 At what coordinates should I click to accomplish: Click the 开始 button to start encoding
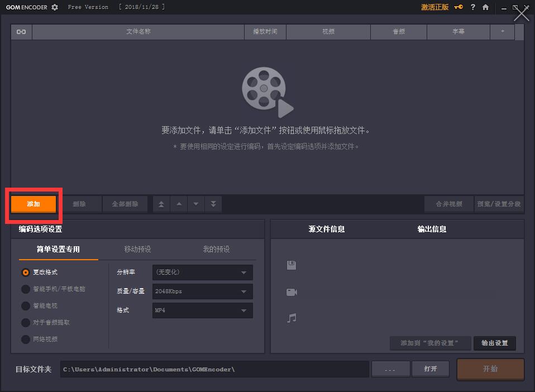click(490, 369)
